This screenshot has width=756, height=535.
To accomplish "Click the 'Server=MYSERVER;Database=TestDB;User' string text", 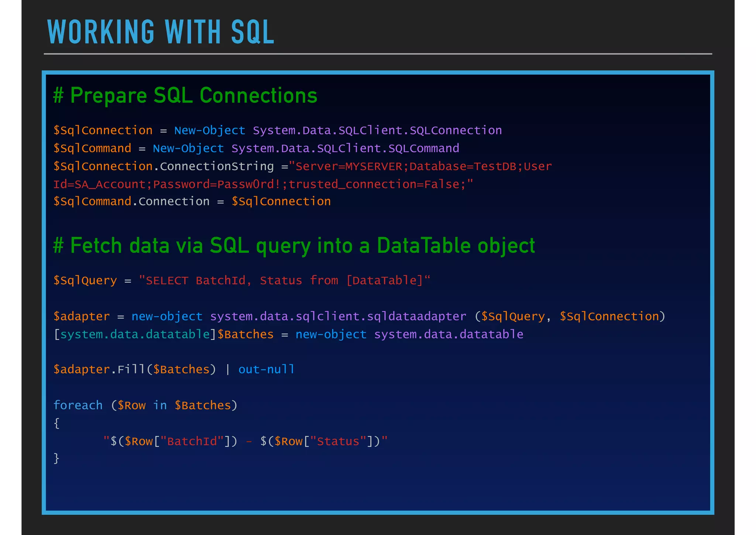I will tap(423, 166).
